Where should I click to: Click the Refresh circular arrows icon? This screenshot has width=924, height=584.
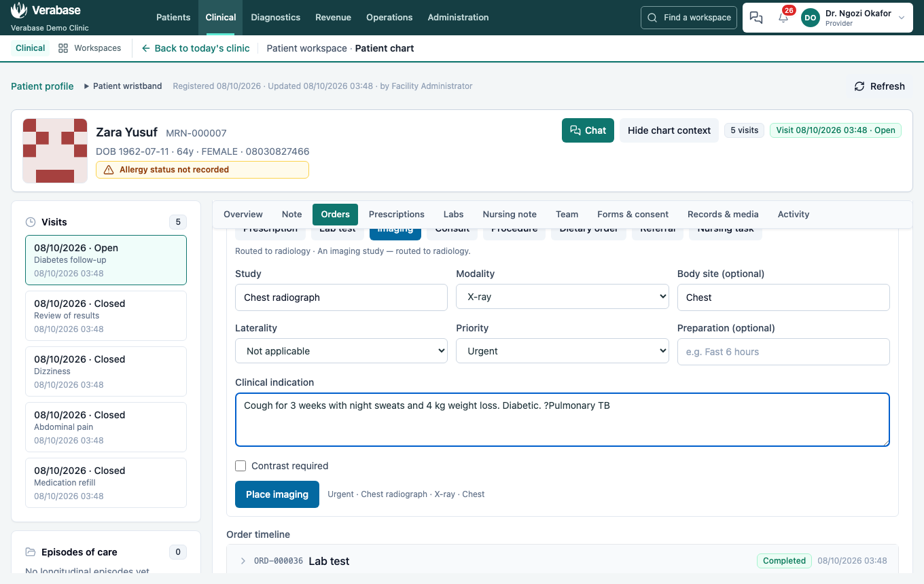pos(859,86)
